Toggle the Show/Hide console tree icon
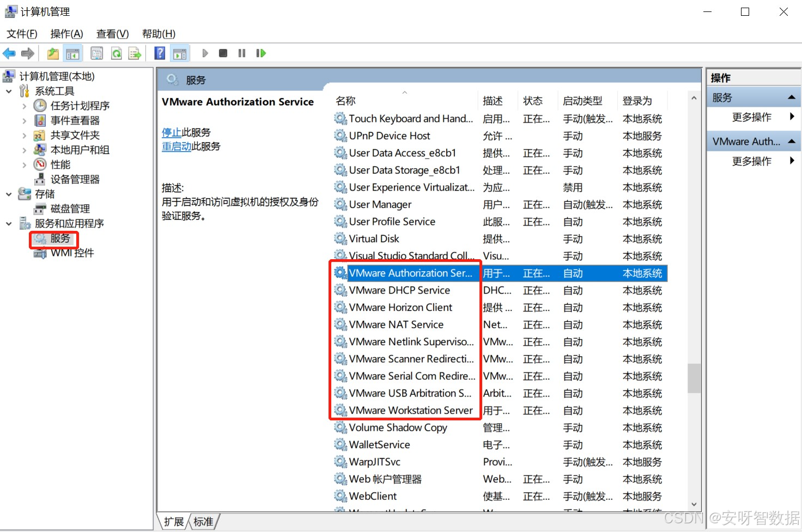Screen dimensions: 802x532 [x=72, y=53]
